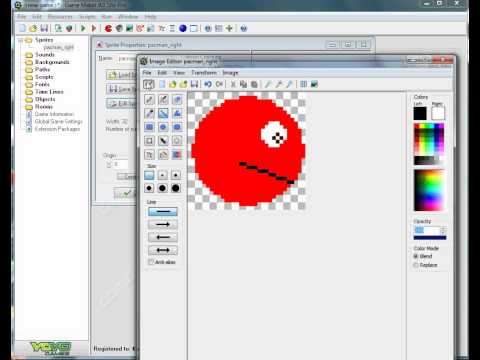Select left-pointing arrow line style
This screenshot has height=360, width=480.
click(x=163, y=237)
